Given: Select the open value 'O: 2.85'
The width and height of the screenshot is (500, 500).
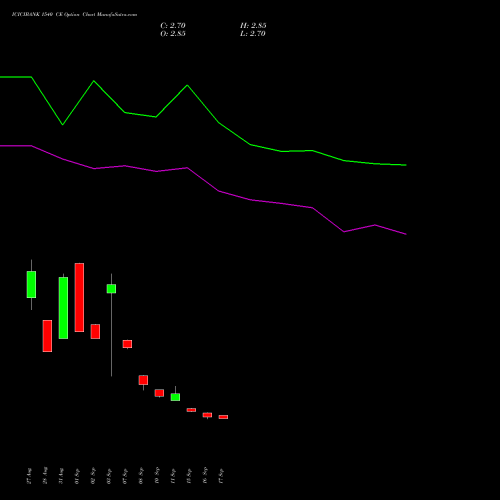Looking at the screenshot, I should (173, 34).
